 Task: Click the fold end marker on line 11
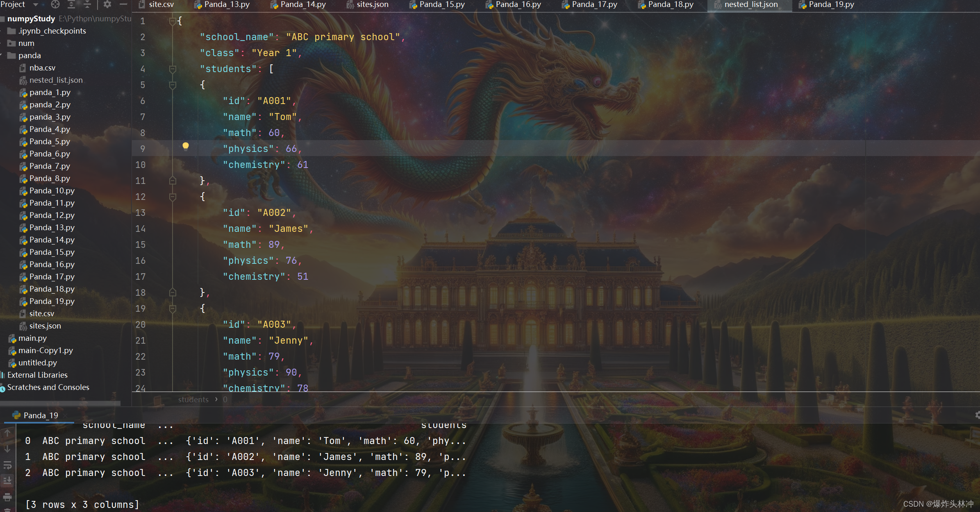(173, 181)
